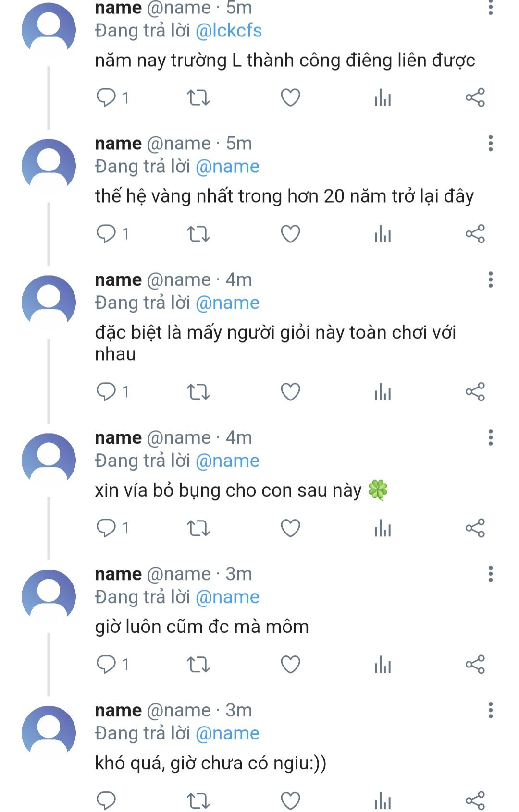Retweet the 'khó quá, giờ chưa có ngiu' tweet
The image size is (519, 812).
[x=198, y=800]
